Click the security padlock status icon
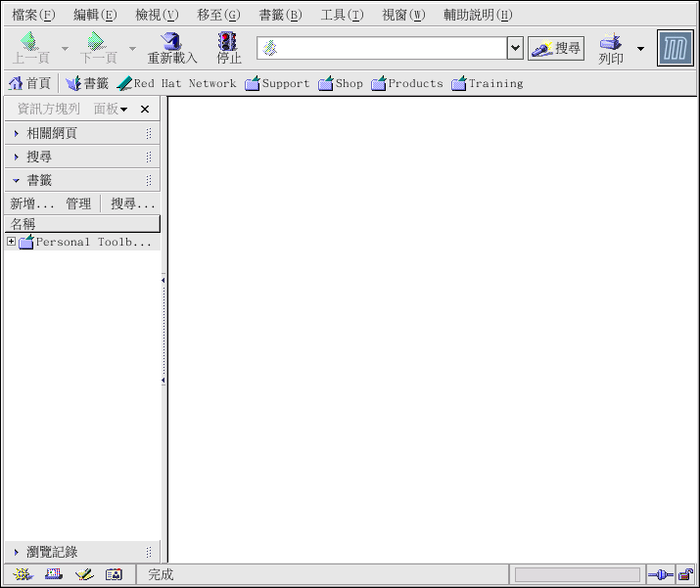 [x=685, y=574]
